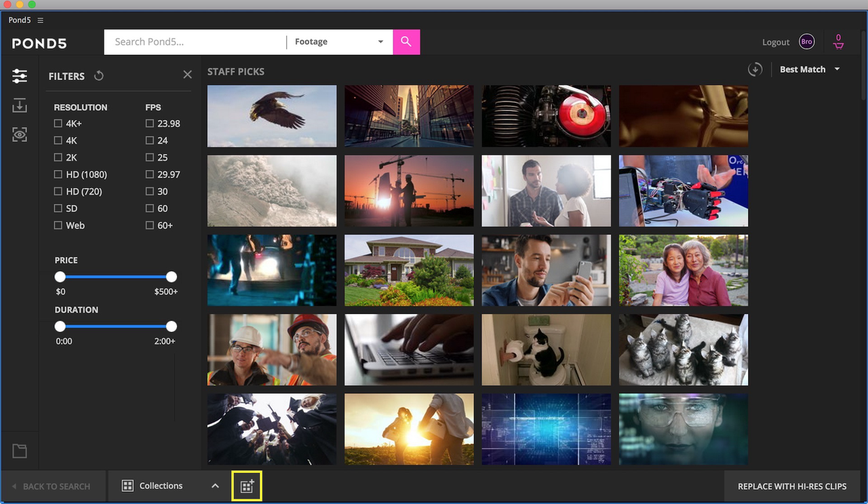
Task: Click the preview eye icon in sidebar
Action: pyautogui.click(x=20, y=134)
